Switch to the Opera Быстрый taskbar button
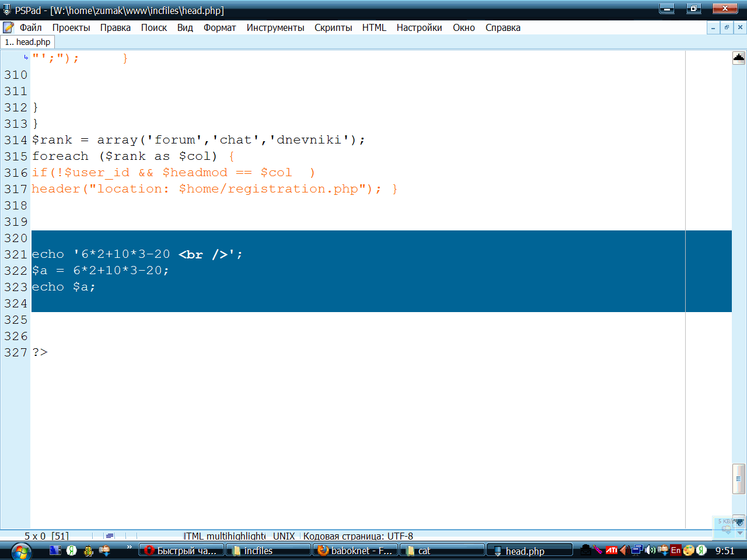 [181, 551]
